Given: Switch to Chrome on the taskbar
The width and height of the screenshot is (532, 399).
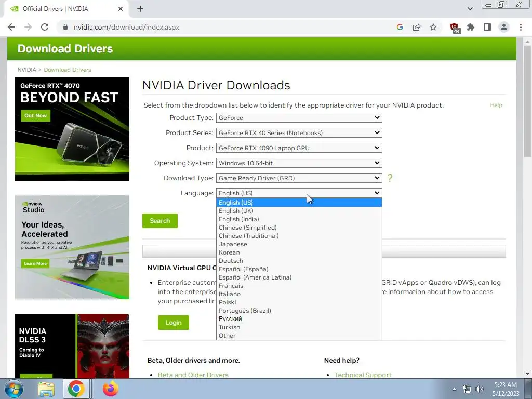Looking at the screenshot, I should click(x=76, y=389).
